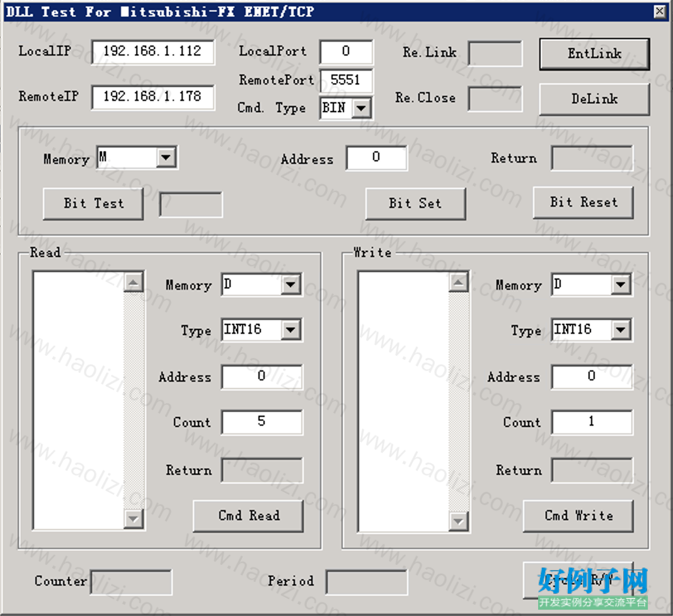Click inside the Read data list box
Screen dimensions: 673x616
(79, 401)
